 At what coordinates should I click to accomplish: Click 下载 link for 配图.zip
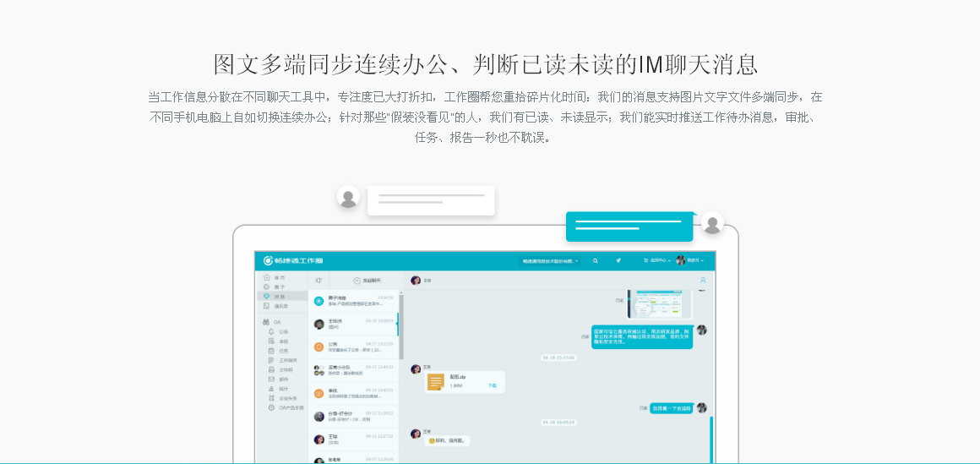click(x=492, y=385)
